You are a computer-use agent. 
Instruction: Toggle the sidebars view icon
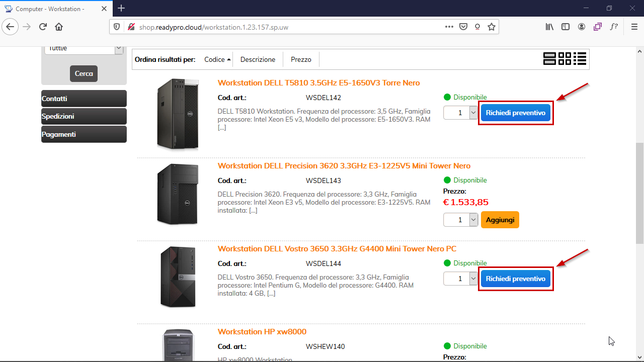click(566, 27)
